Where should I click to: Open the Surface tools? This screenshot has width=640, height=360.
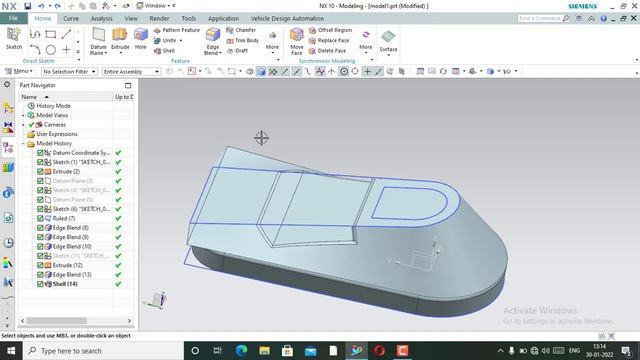click(x=388, y=41)
